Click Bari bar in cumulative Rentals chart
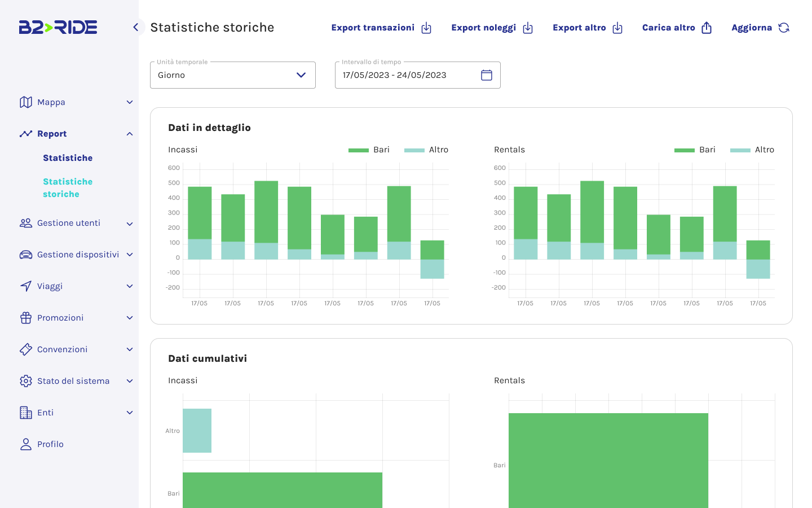This screenshot has width=812, height=508. coord(608,461)
